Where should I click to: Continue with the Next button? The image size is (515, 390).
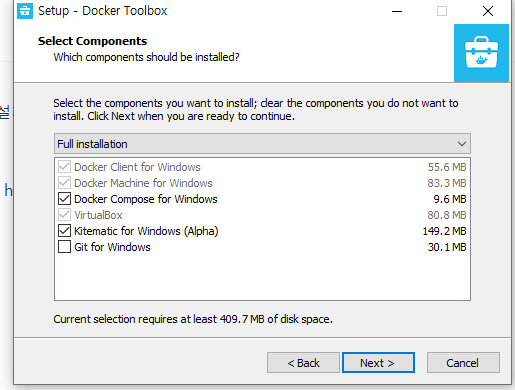[x=378, y=363]
